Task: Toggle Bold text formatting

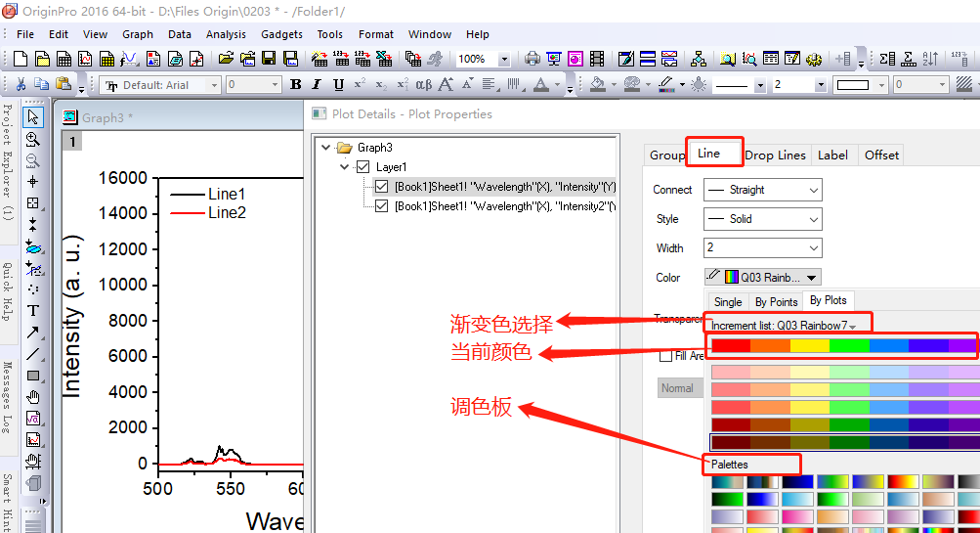Action: [296, 84]
